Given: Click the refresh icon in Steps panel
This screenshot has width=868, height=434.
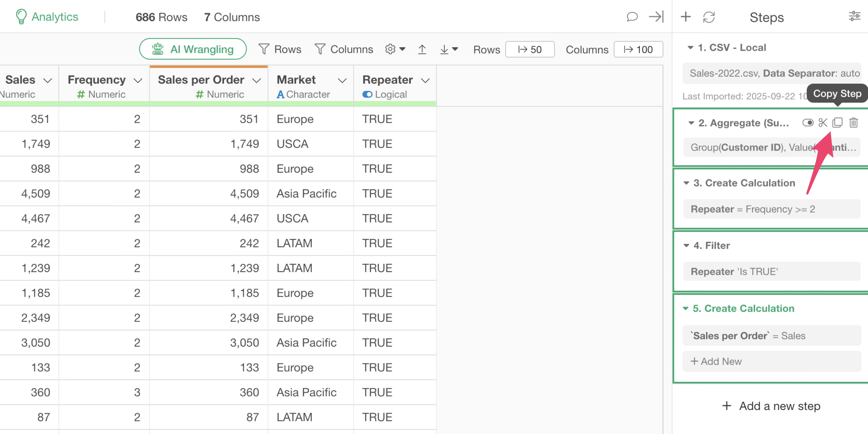Looking at the screenshot, I should tap(709, 17).
